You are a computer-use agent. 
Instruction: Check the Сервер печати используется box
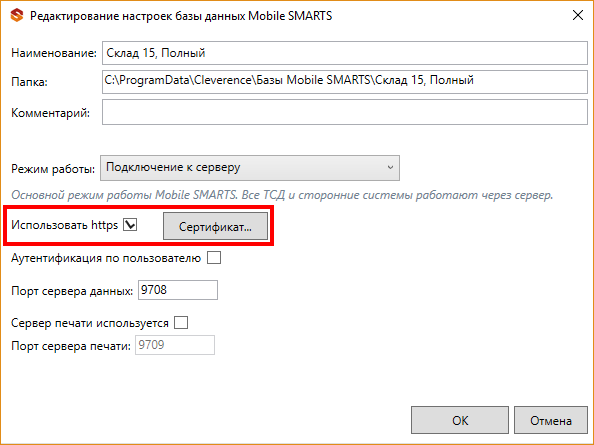tap(181, 323)
